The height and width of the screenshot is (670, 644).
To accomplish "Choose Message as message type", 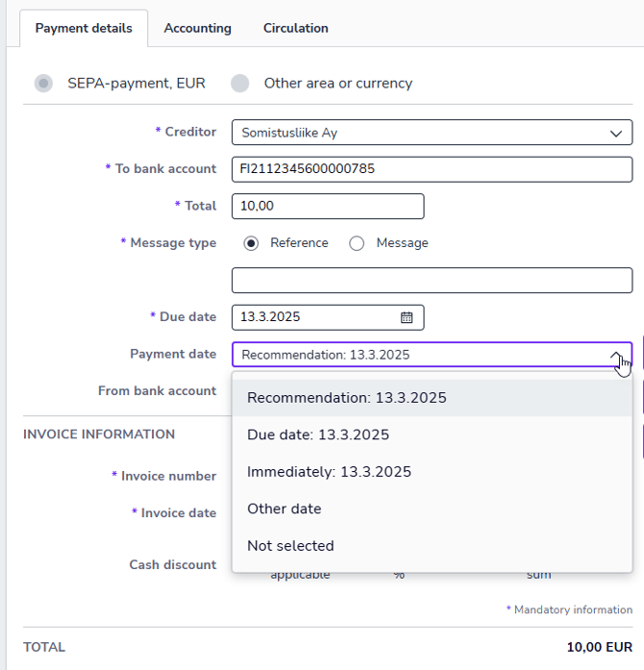I will coord(357,243).
